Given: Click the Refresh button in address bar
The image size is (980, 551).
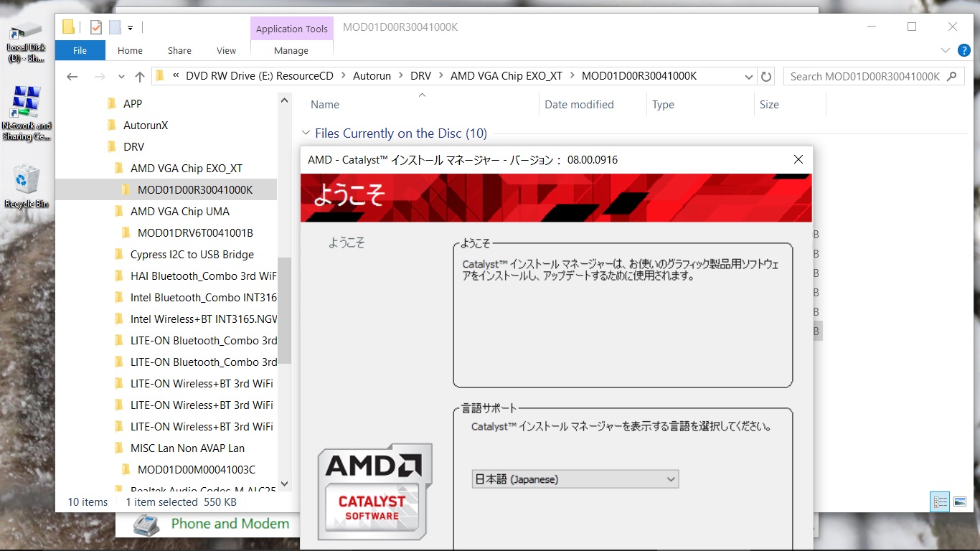Looking at the screenshot, I should click(766, 76).
